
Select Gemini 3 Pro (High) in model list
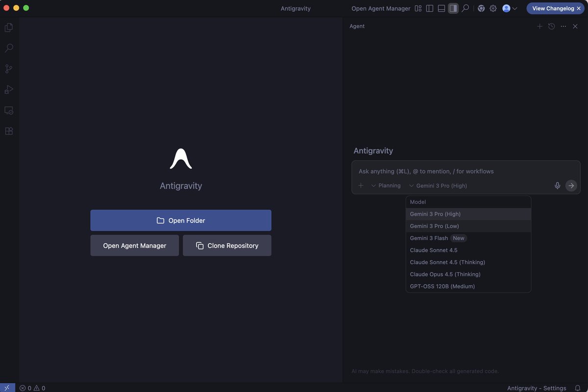click(x=468, y=214)
